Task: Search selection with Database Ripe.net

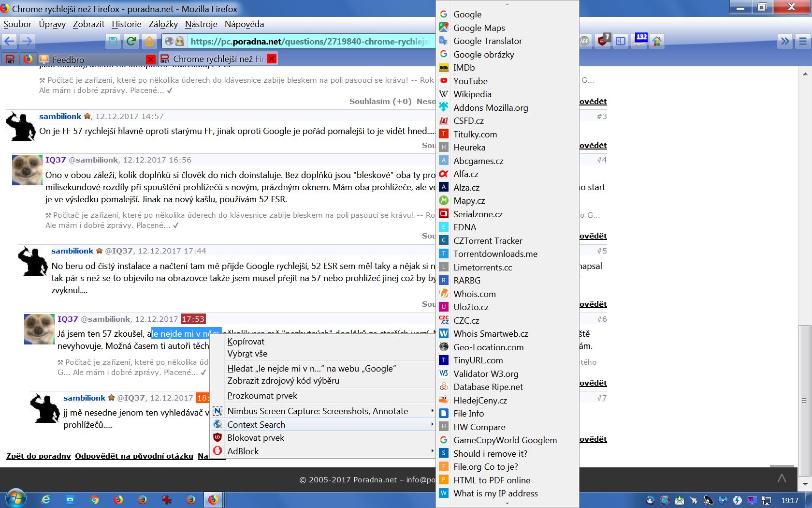Action: click(507, 387)
